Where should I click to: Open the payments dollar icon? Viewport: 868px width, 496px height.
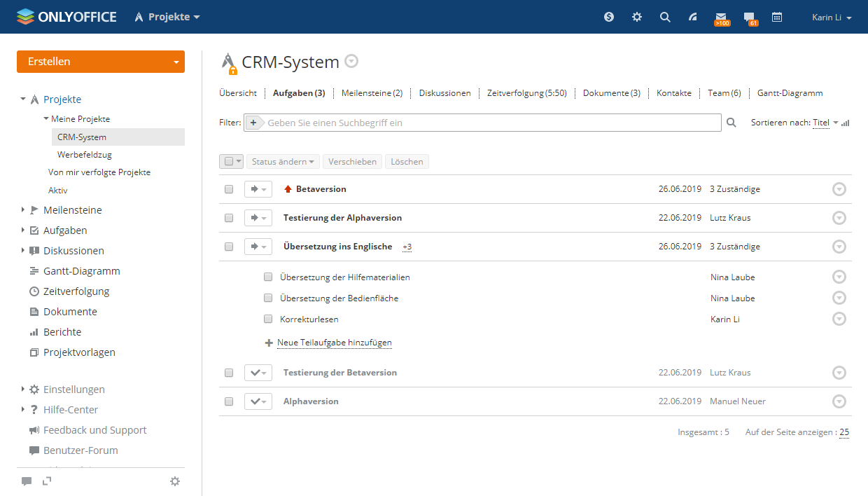pos(609,17)
